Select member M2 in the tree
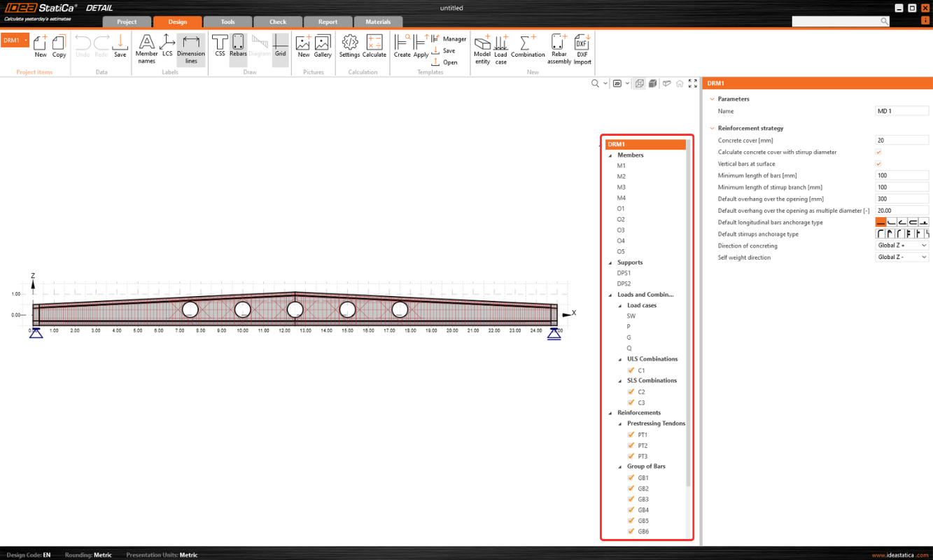Screen dimensions: 933x560 tap(622, 176)
